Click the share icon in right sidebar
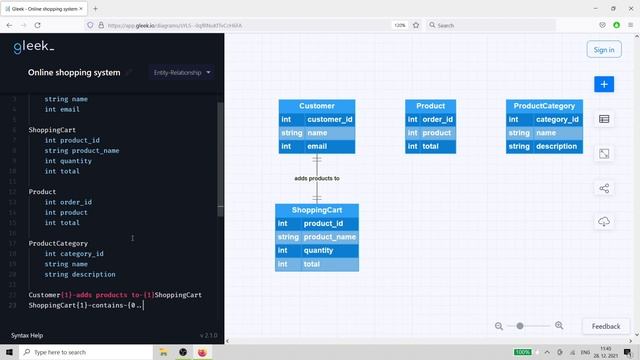This screenshot has width=640, height=360. point(604,188)
